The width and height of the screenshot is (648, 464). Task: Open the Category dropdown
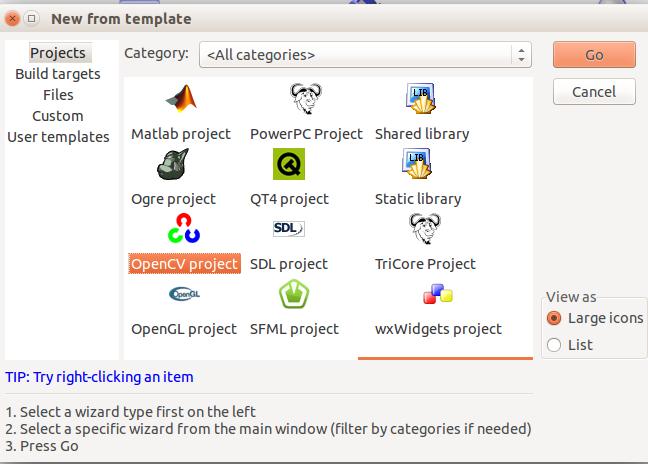[365, 55]
